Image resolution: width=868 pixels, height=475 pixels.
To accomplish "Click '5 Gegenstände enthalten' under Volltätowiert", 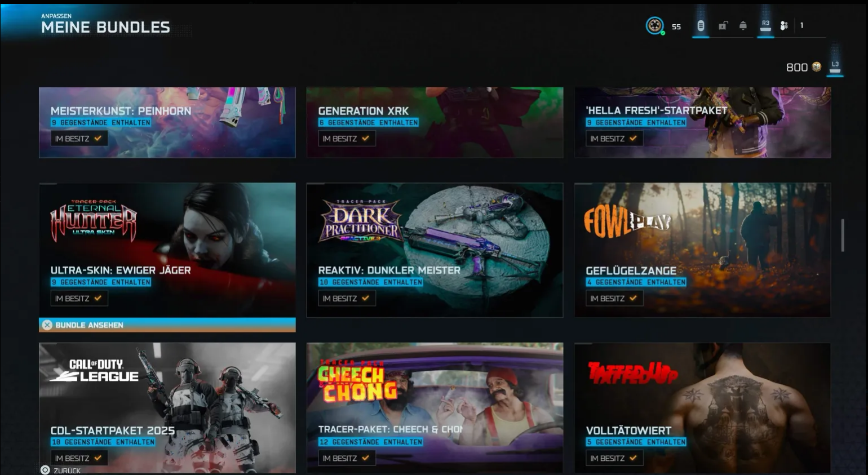I will pyautogui.click(x=636, y=442).
